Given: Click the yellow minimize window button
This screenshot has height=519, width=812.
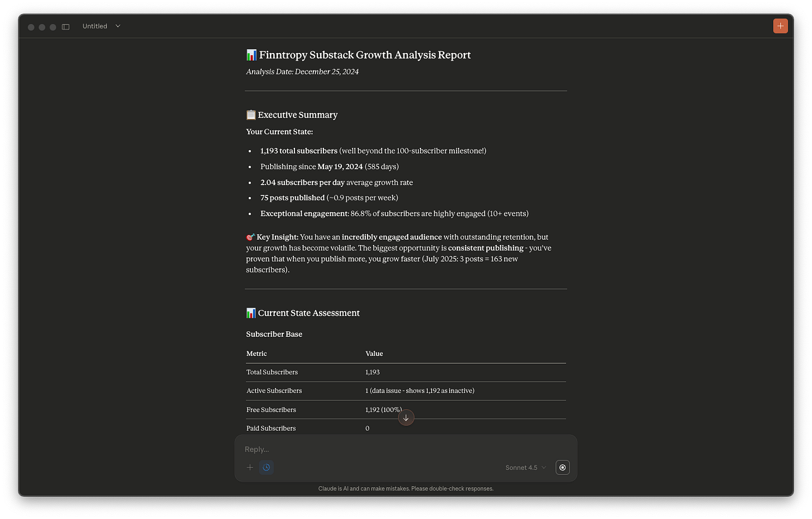Looking at the screenshot, I should pos(42,27).
